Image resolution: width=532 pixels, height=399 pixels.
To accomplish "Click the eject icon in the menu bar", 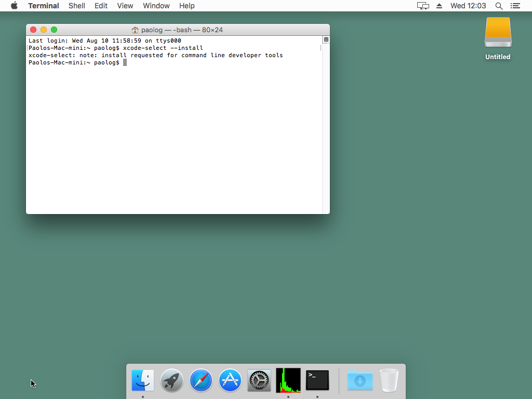I will 439,6.
